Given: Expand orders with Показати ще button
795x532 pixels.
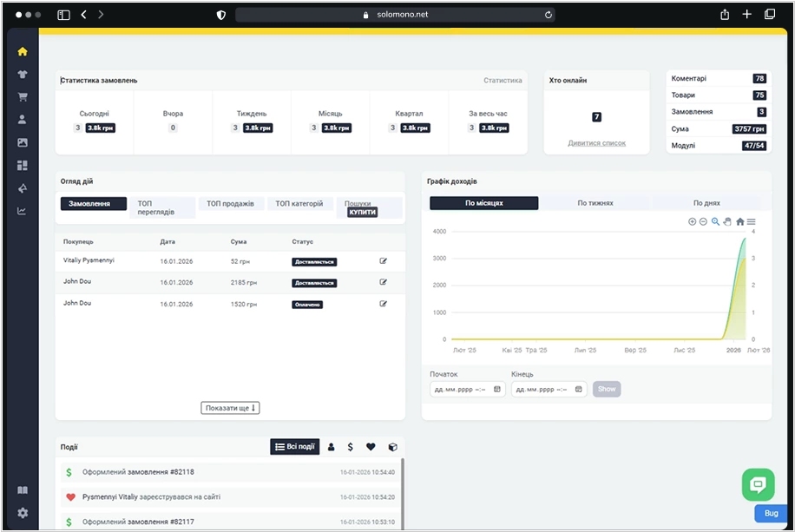Looking at the screenshot, I should pos(230,408).
